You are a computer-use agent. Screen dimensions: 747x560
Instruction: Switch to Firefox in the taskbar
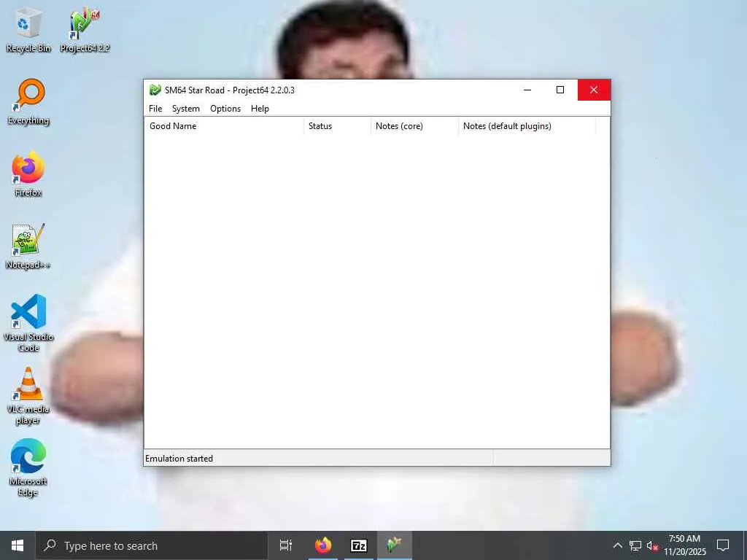323,545
